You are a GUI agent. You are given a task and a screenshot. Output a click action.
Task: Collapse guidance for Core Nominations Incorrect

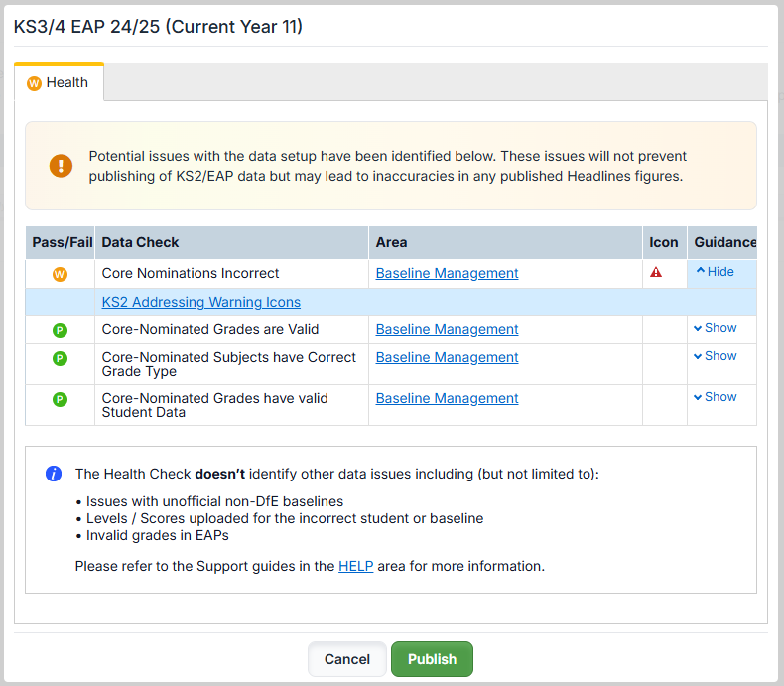click(715, 271)
